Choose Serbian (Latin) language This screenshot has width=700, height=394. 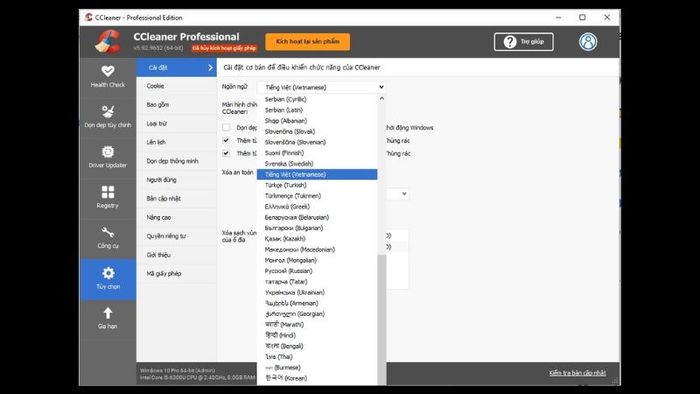[317, 110]
